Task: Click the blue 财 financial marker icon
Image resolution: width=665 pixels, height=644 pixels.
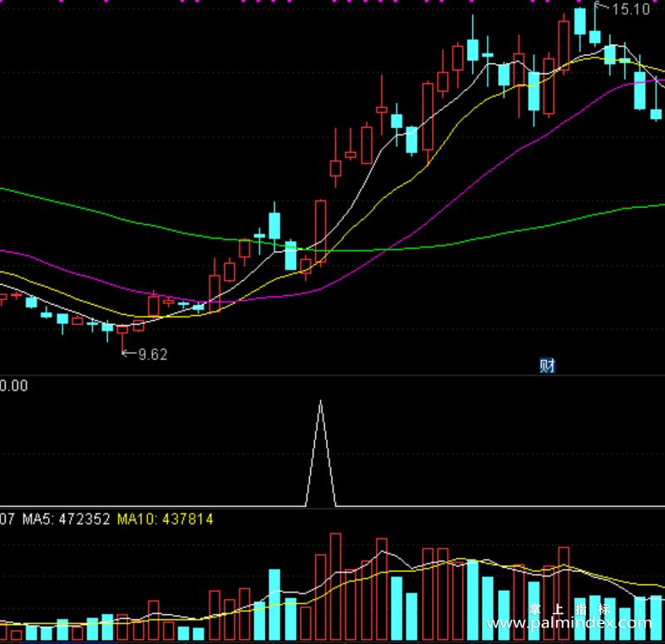Action: coord(547,366)
